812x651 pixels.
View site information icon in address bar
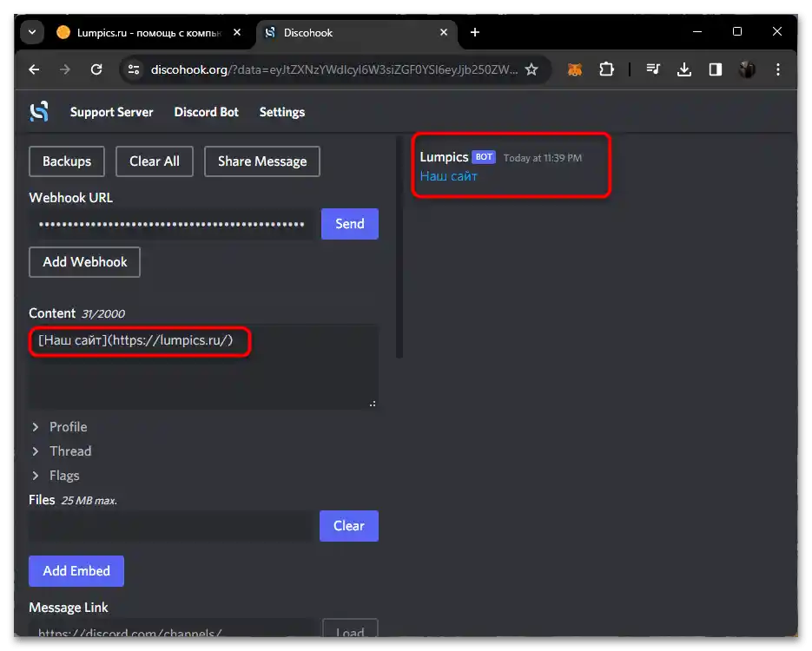[x=134, y=69]
